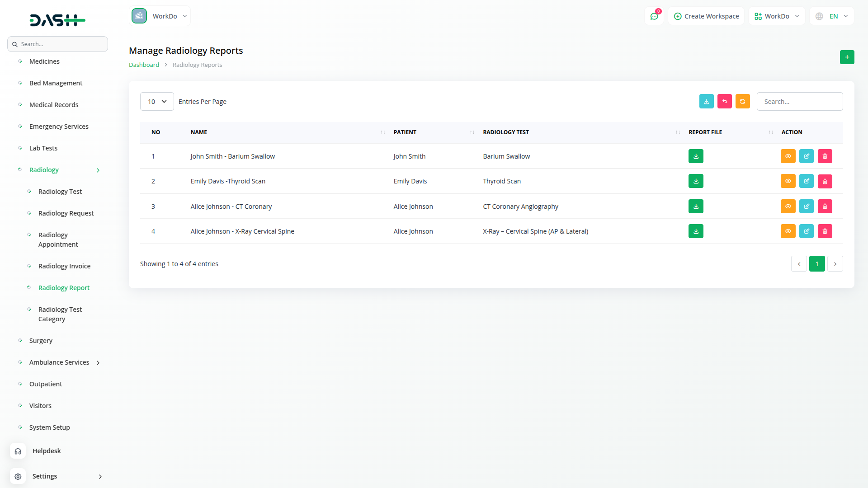The width and height of the screenshot is (868, 488).
Task: Click the teal export download toolbar icon
Action: click(x=706, y=102)
